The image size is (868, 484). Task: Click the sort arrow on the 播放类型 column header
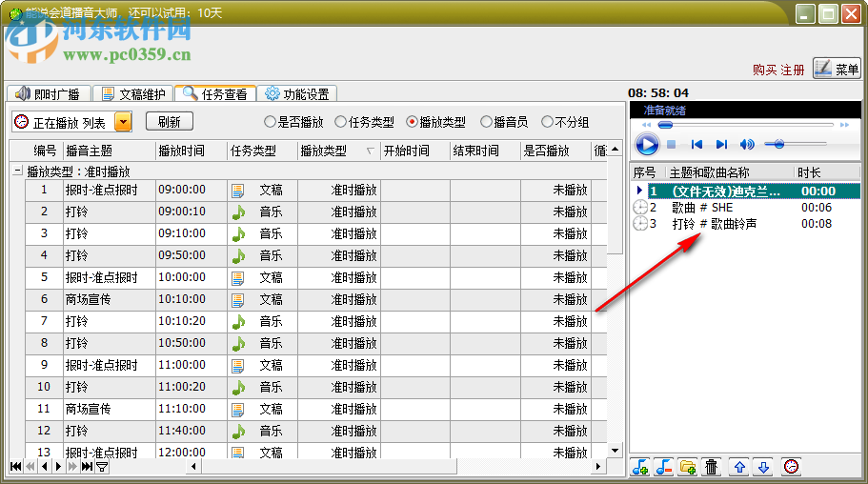pyautogui.click(x=371, y=151)
